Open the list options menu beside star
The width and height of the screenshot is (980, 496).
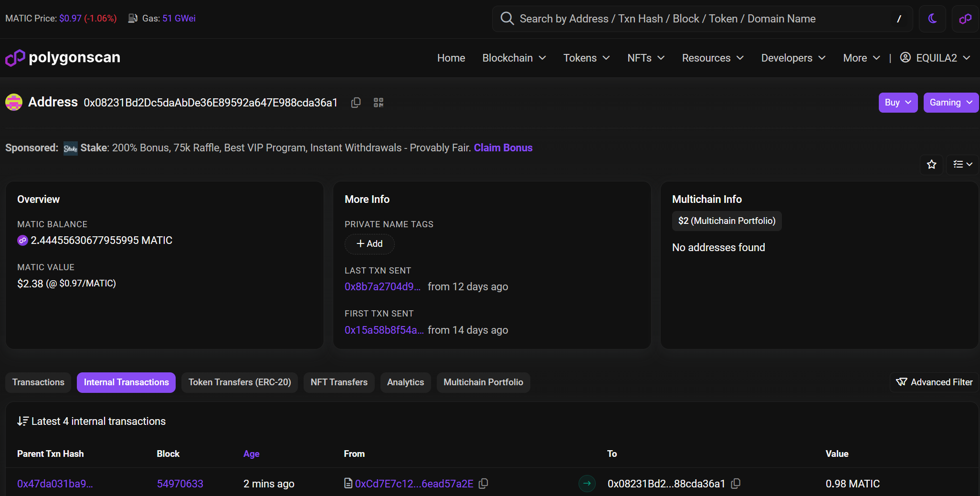pos(962,165)
